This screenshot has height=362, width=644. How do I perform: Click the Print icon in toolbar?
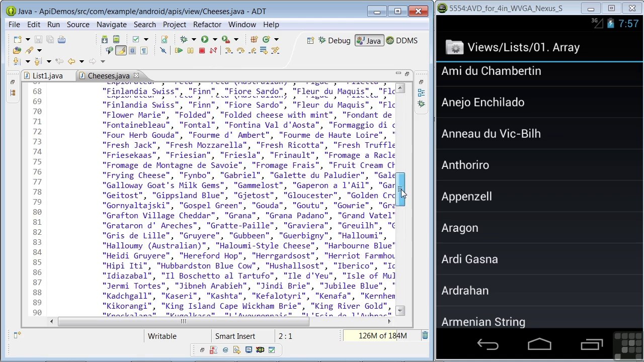click(61, 39)
